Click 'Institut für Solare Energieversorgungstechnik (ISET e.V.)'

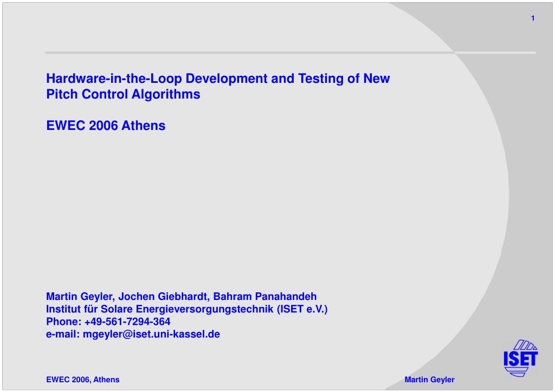point(187,309)
